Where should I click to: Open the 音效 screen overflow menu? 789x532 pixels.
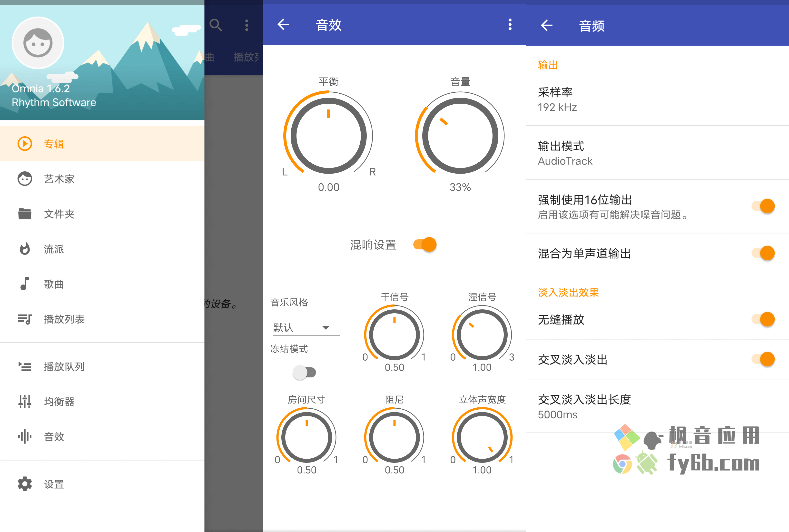point(510,24)
